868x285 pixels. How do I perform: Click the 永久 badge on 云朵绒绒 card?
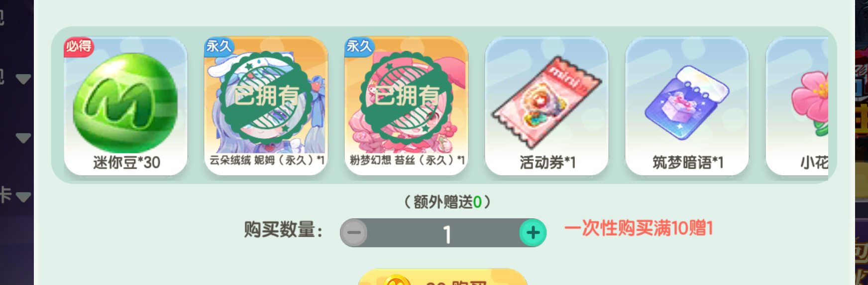coord(219,46)
